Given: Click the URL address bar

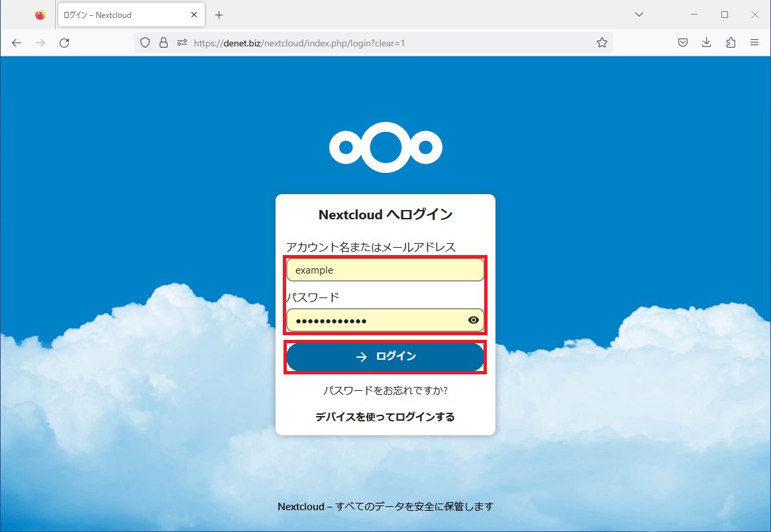Looking at the screenshot, I should (374, 43).
